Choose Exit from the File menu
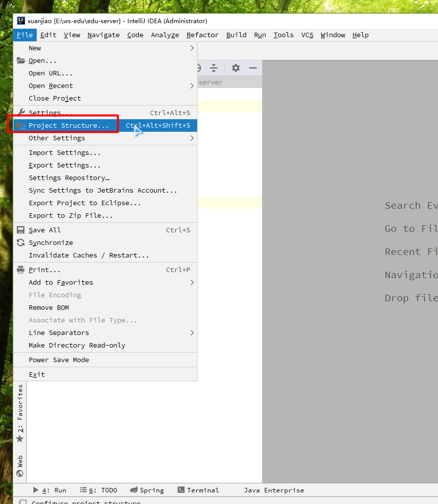The width and height of the screenshot is (438, 504). 106,374
